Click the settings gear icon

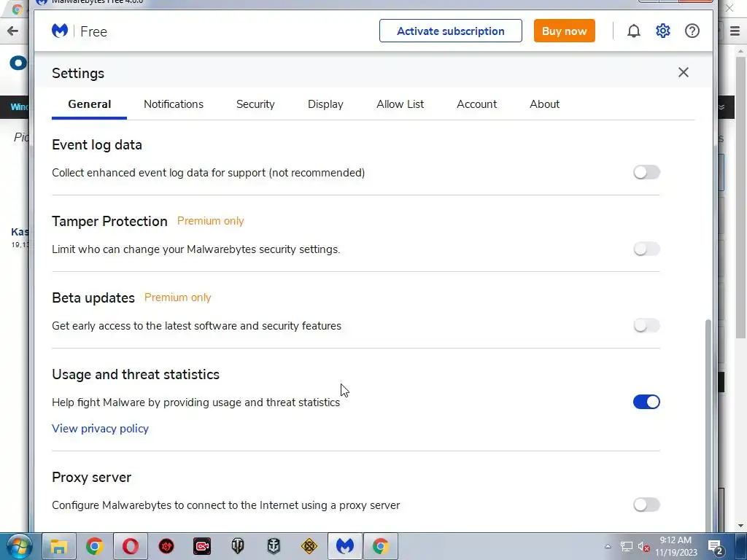pyautogui.click(x=662, y=31)
